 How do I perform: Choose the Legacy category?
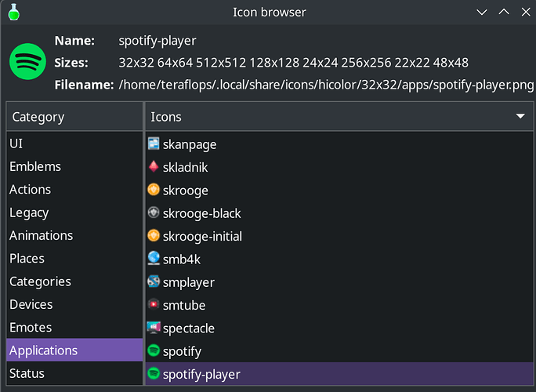point(74,212)
